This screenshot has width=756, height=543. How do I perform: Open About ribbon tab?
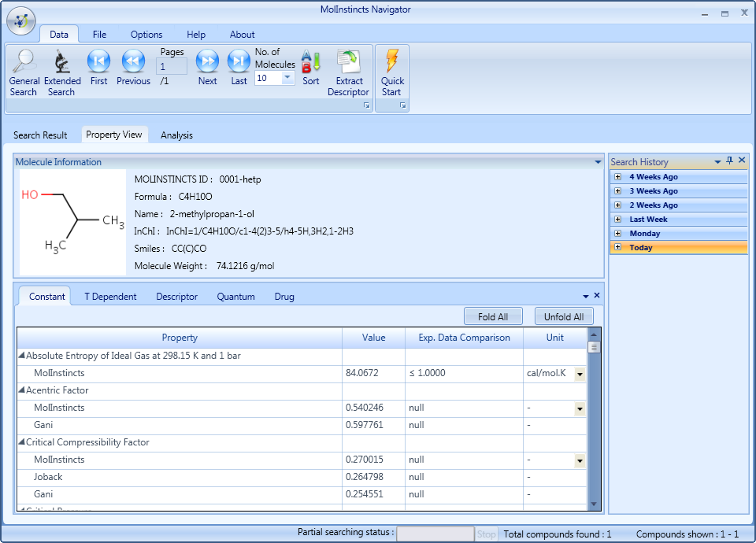[242, 34]
